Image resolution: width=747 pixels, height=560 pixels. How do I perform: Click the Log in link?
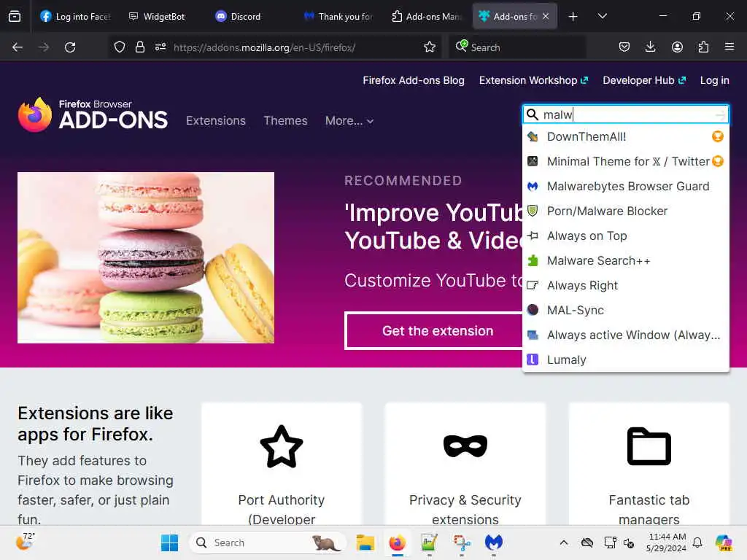(714, 80)
